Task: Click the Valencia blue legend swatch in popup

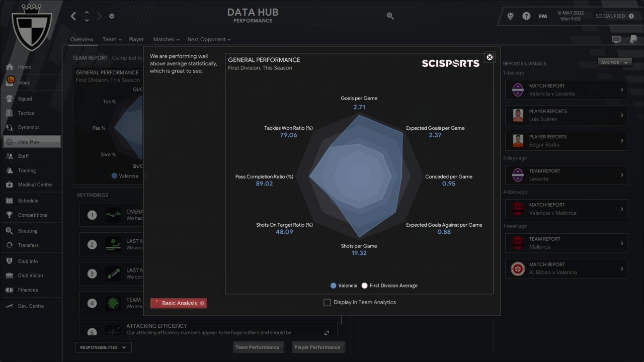Action: (x=333, y=286)
